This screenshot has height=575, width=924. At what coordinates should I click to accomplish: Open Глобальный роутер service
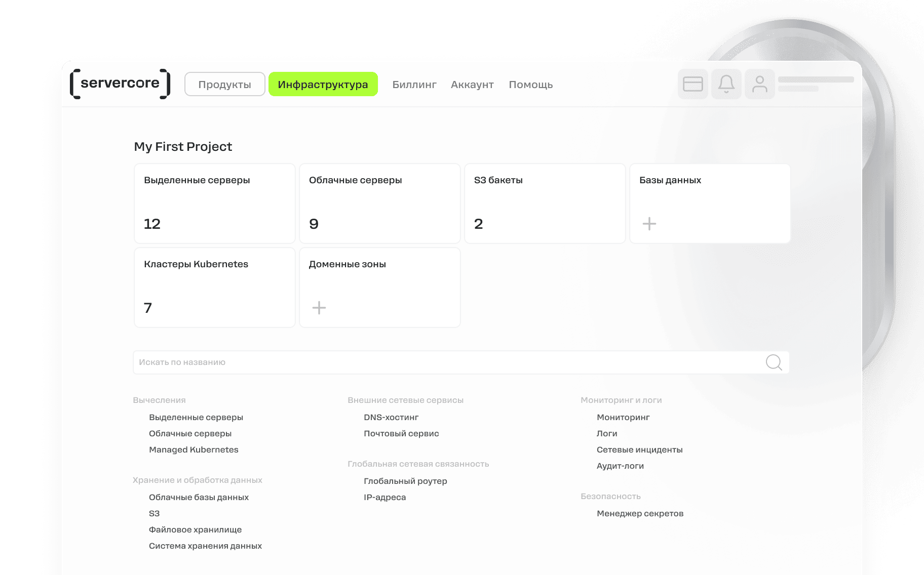coord(405,480)
